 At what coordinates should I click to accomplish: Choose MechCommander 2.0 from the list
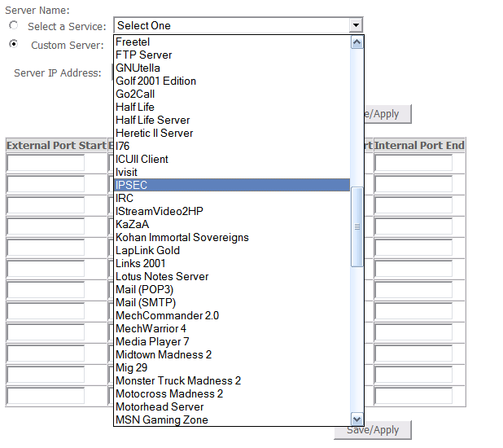pyautogui.click(x=232, y=316)
